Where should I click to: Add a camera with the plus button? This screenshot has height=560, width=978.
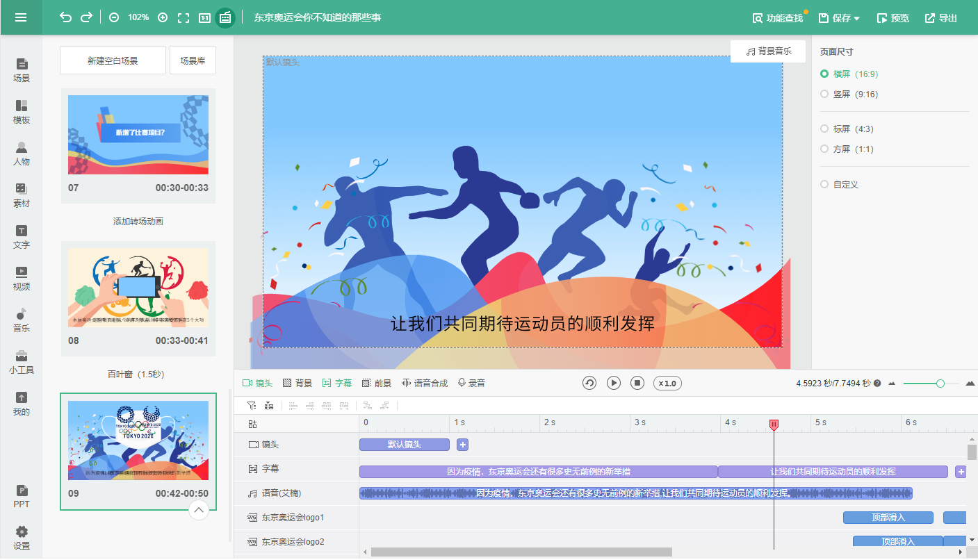point(462,445)
